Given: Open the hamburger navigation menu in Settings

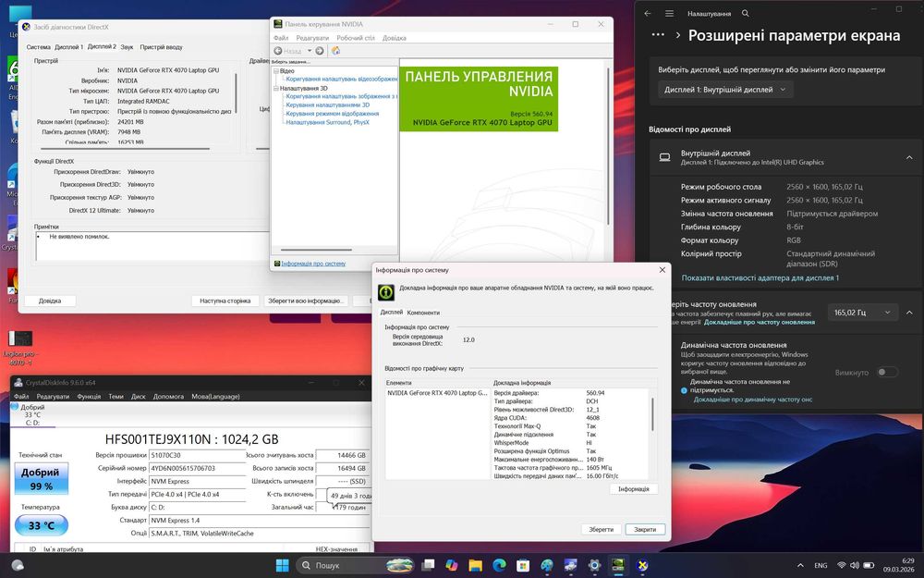Looking at the screenshot, I should [x=669, y=13].
